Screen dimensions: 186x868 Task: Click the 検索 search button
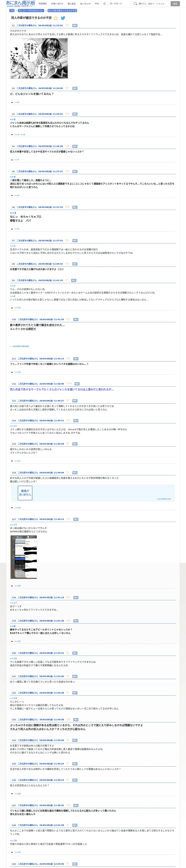(x=175, y=4)
